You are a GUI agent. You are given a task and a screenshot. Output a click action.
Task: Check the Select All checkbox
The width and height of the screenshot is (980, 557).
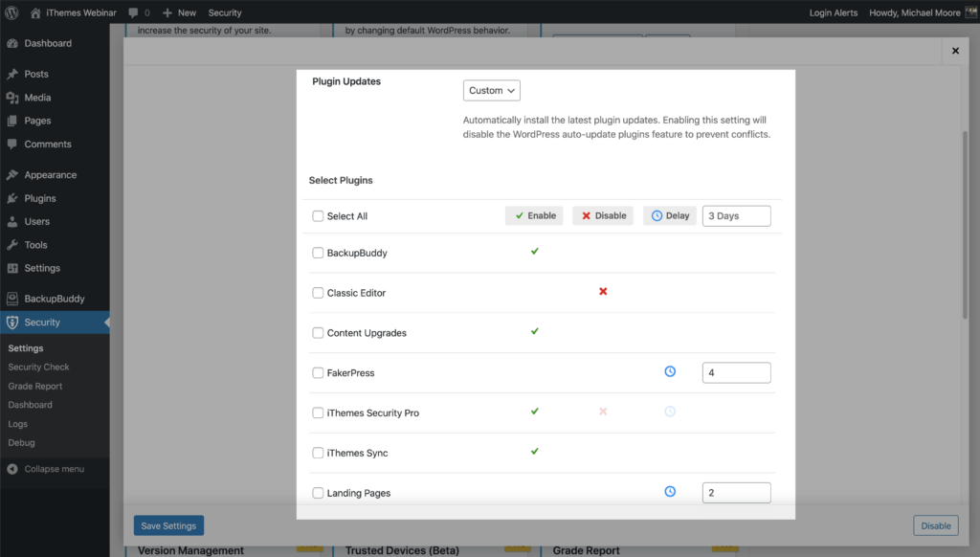pos(318,216)
